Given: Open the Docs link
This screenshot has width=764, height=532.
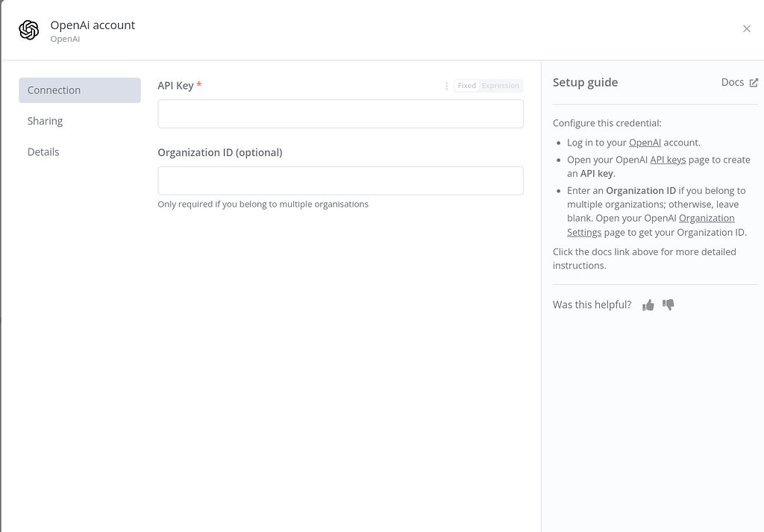Looking at the screenshot, I should (731, 82).
